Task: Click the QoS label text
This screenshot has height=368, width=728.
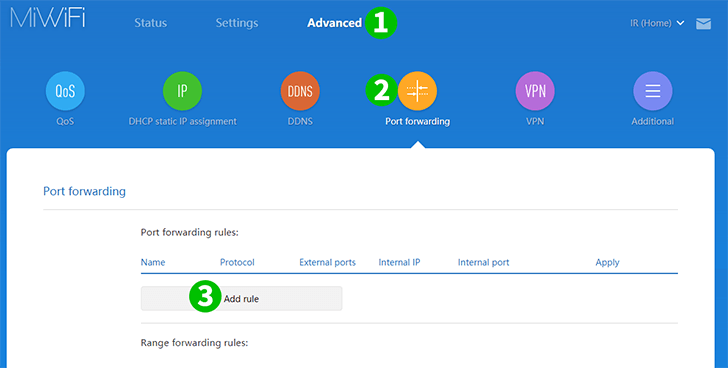Action: (x=65, y=122)
